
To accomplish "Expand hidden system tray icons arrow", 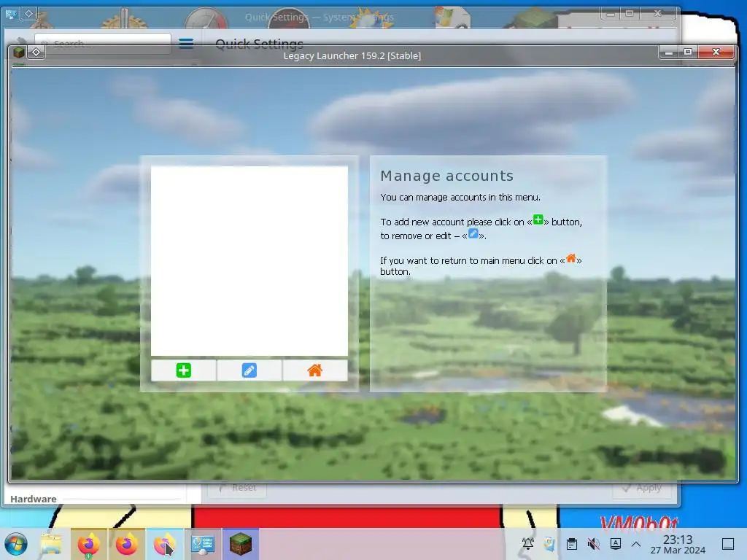I will [636, 544].
